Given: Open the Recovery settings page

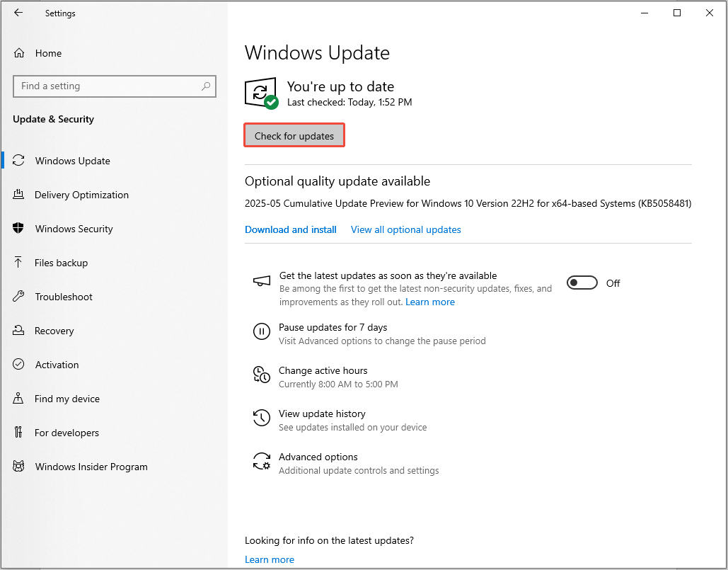Looking at the screenshot, I should tap(54, 331).
